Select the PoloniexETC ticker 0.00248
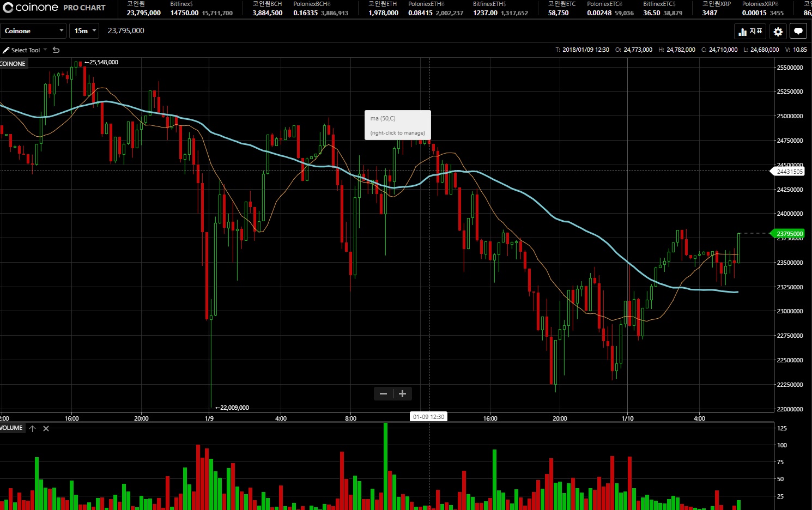The height and width of the screenshot is (510, 812). pos(610,9)
